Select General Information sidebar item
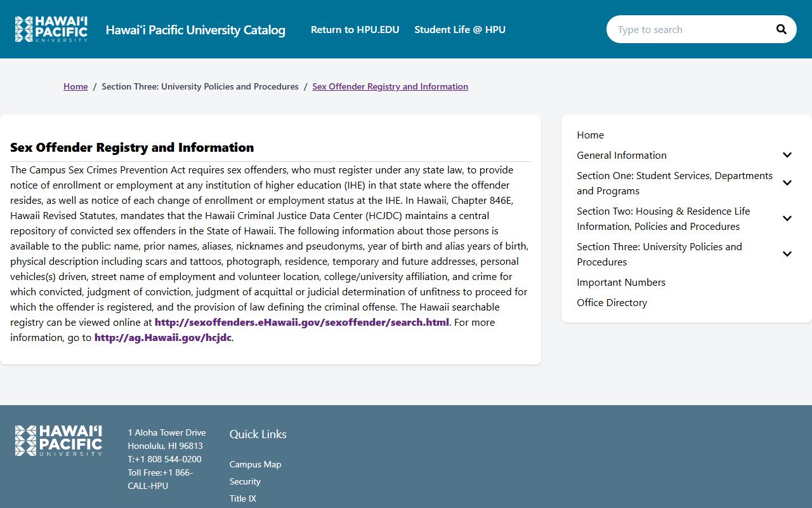 coord(622,155)
